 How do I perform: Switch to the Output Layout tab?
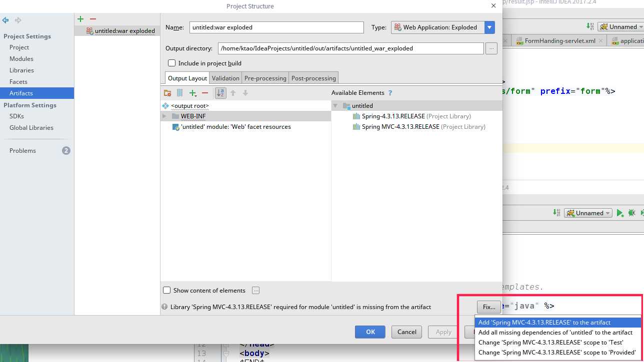coord(187,78)
